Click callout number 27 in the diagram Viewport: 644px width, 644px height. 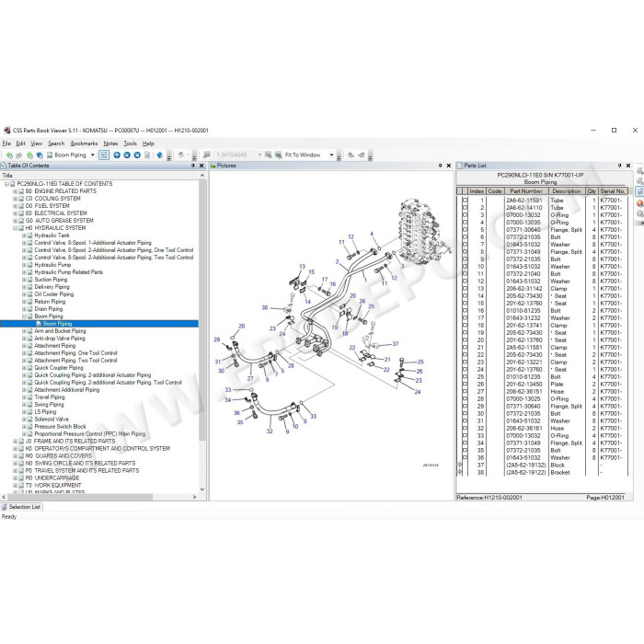[x=250, y=378]
